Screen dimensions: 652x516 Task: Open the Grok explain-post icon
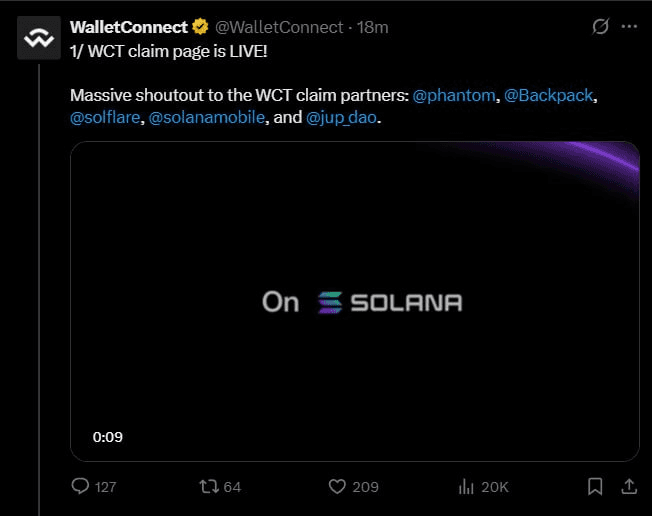(600, 27)
